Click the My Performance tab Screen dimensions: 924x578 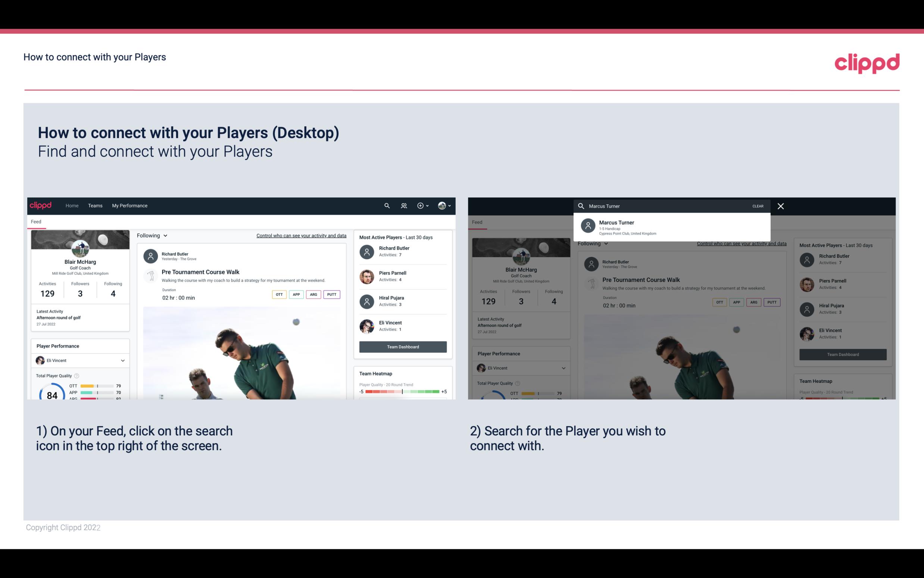130,205
